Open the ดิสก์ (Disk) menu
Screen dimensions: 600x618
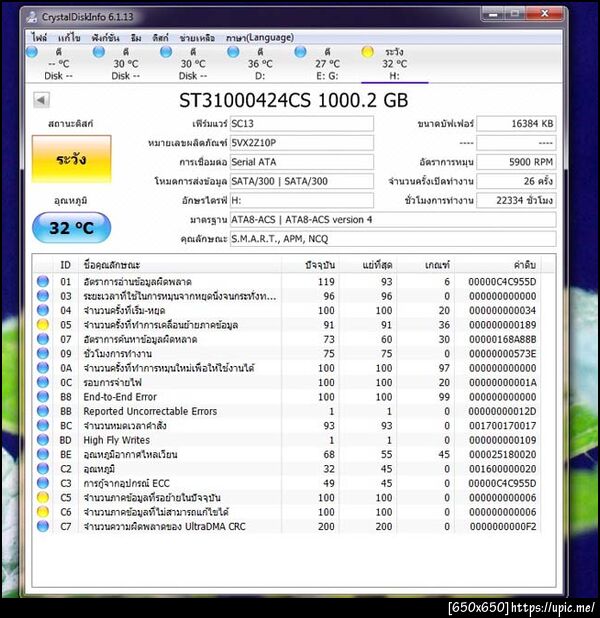[160, 38]
